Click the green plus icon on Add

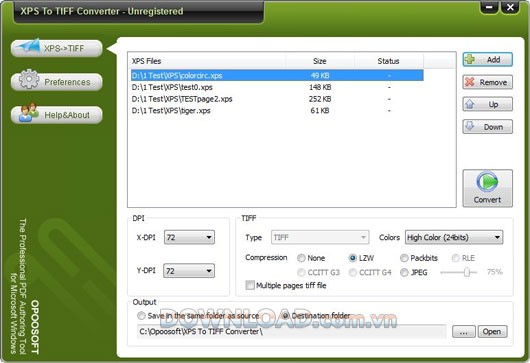(x=470, y=59)
